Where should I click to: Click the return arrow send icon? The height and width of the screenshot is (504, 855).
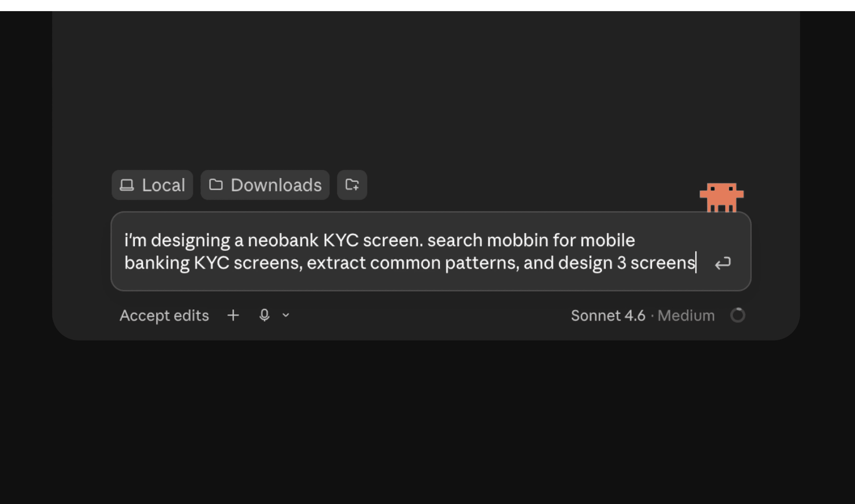[723, 263]
